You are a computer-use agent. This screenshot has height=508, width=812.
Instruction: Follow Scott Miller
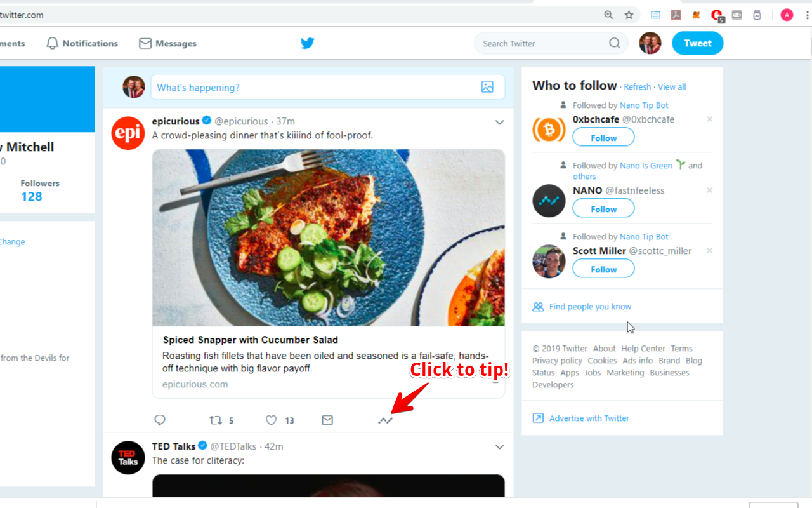pos(603,269)
